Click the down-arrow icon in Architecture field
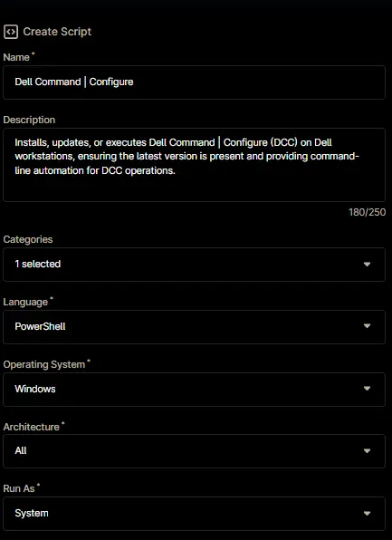 pos(367,451)
